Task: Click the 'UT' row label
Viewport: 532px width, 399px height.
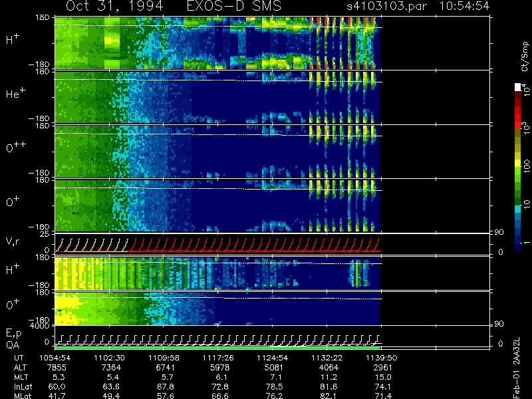Action: [19, 358]
